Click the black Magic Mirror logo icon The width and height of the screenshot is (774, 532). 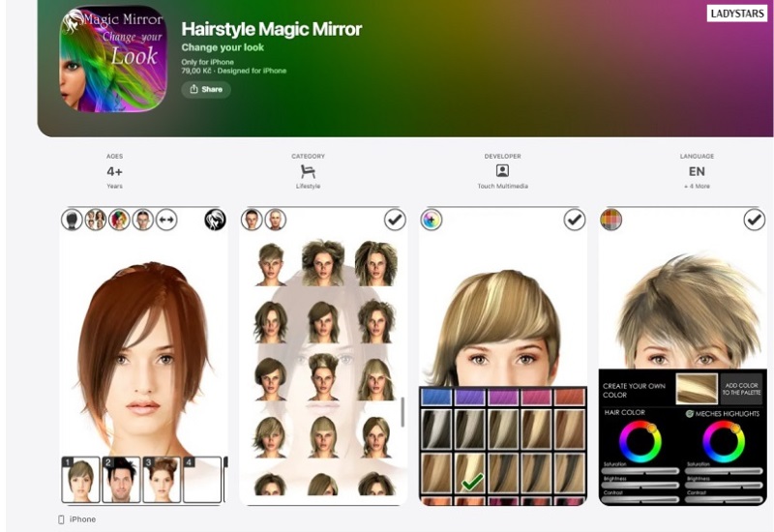pyautogui.click(x=215, y=220)
